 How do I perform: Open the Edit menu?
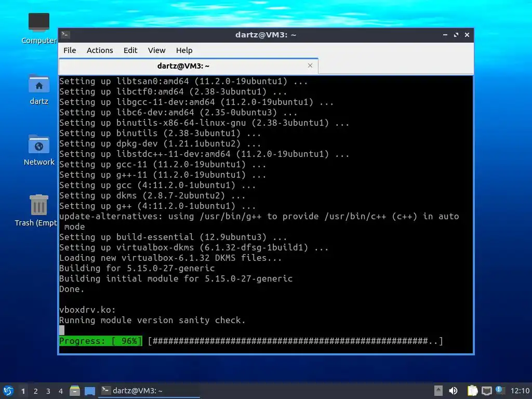coord(130,50)
